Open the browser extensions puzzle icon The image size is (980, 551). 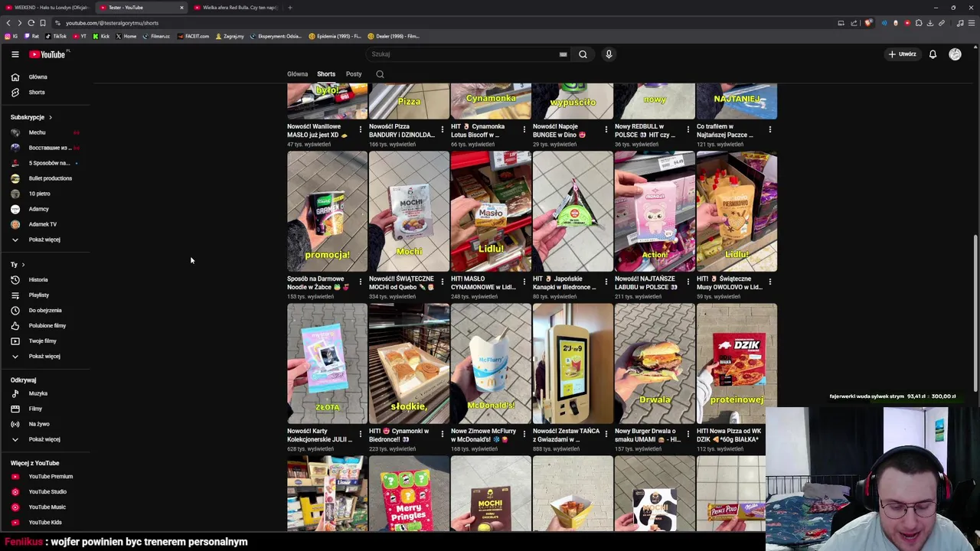point(919,23)
